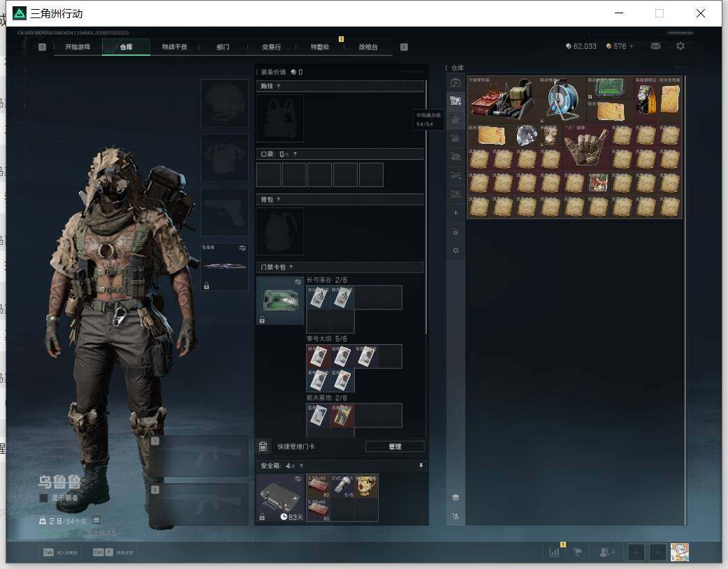Image resolution: width=728 pixels, height=569 pixels.
Task: Select the top ammo box in safe box
Action: pyautogui.click(x=319, y=486)
